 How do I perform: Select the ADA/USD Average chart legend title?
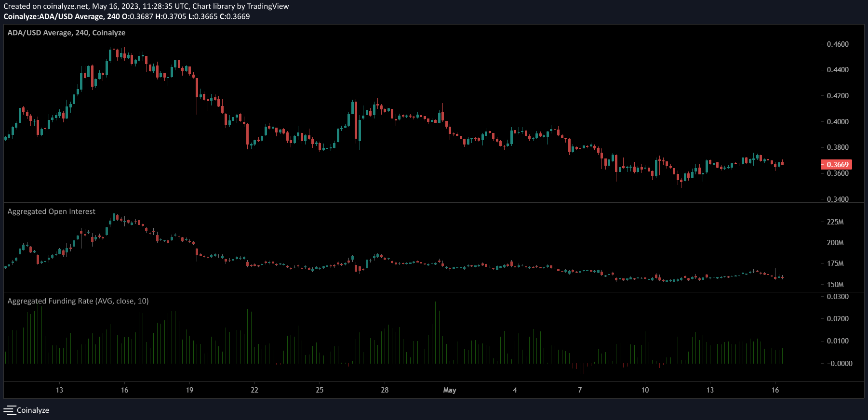tap(66, 33)
